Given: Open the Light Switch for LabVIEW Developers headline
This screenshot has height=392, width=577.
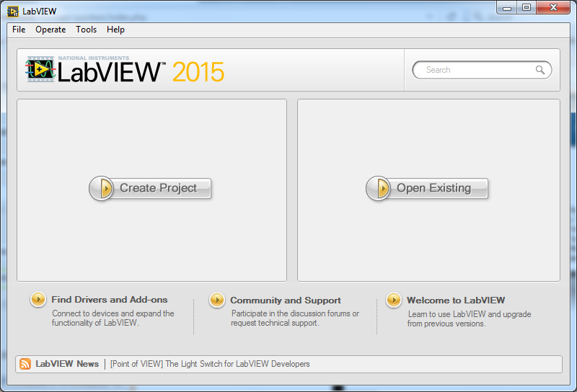Looking at the screenshot, I should [210, 364].
